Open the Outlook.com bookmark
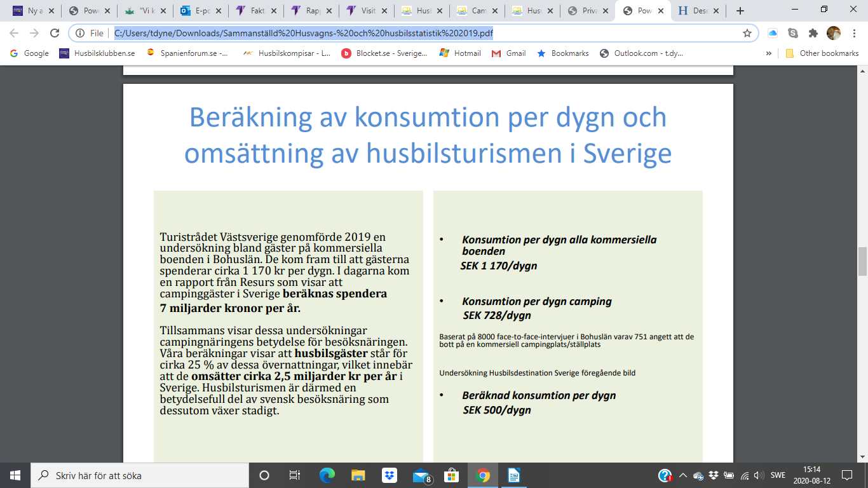This screenshot has height=488, width=868. click(x=642, y=53)
